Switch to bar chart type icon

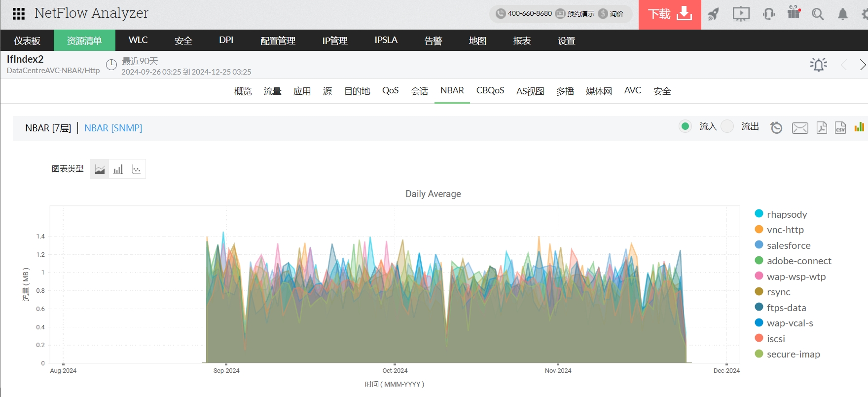[118, 169]
